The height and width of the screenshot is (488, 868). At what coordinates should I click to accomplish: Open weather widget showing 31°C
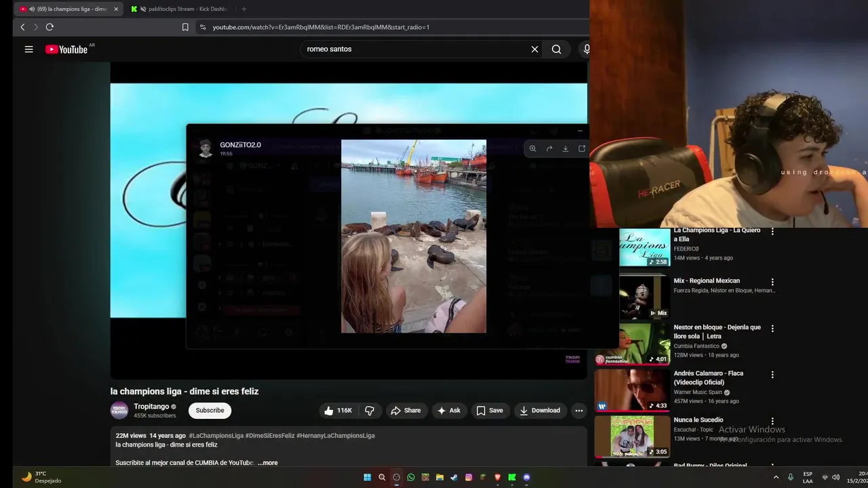point(41,477)
